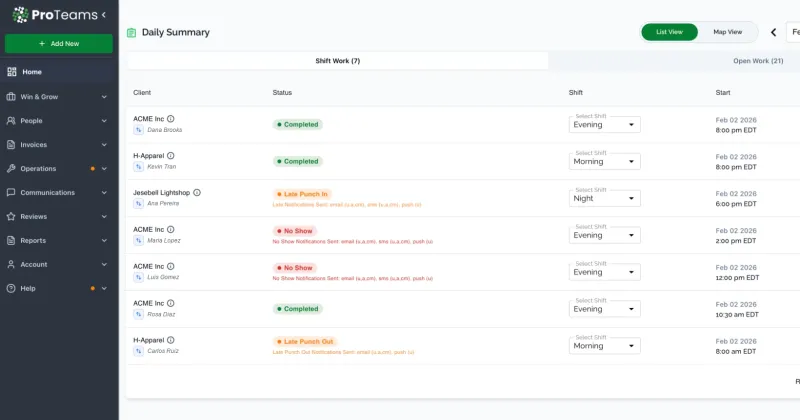Open shift dropdown for Kevin Tran row
This screenshot has height=420, width=800.
[605, 161]
